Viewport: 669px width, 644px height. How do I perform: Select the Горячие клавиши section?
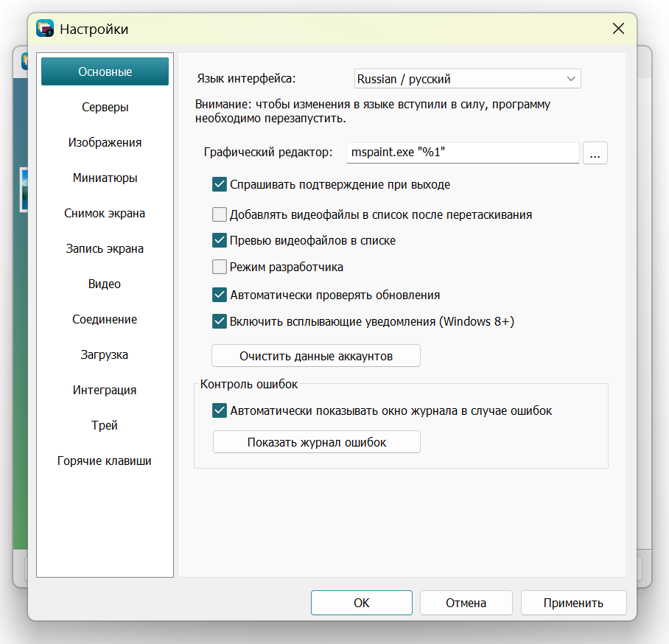(105, 461)
